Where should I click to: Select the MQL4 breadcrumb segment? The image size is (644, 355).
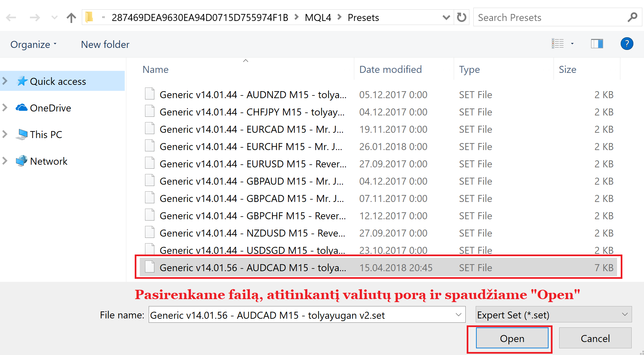pyautogui.click(x=318, y=17)
